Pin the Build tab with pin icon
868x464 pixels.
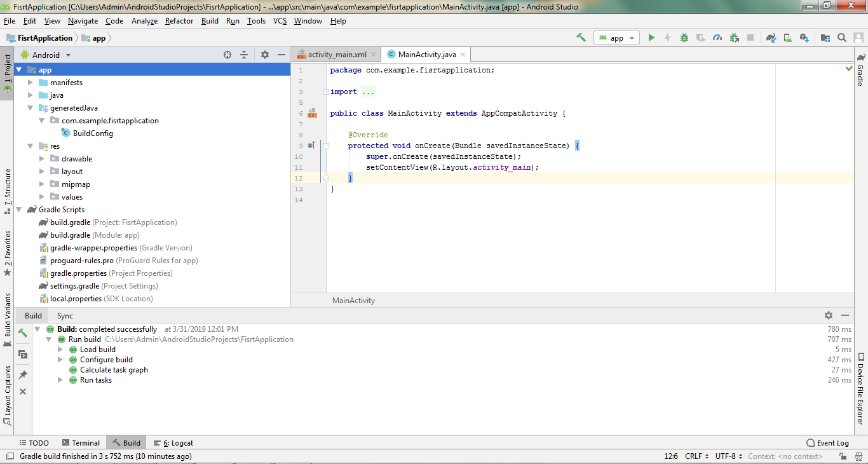23,375
